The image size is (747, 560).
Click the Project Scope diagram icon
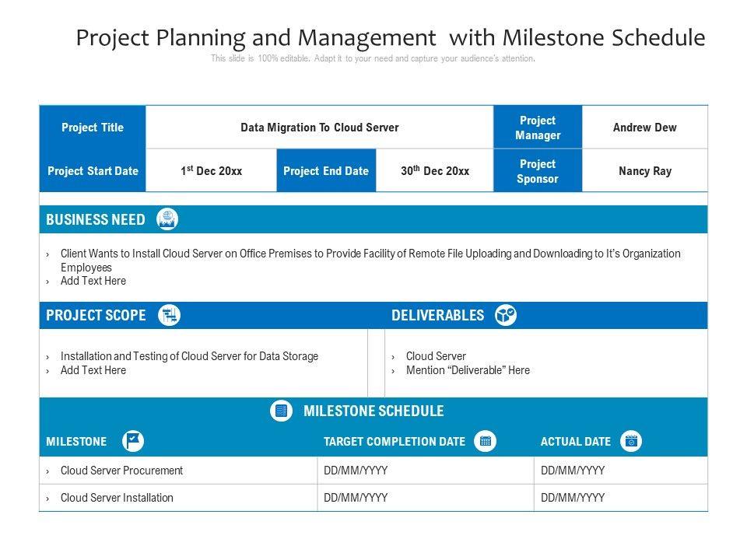tap(169, 315)
